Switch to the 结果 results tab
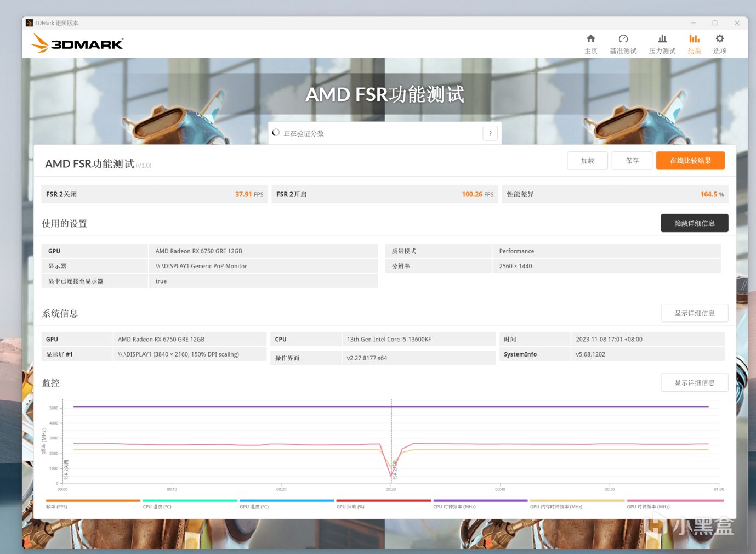The width and height of the screenshot is (756, 554). coord(694,44)
